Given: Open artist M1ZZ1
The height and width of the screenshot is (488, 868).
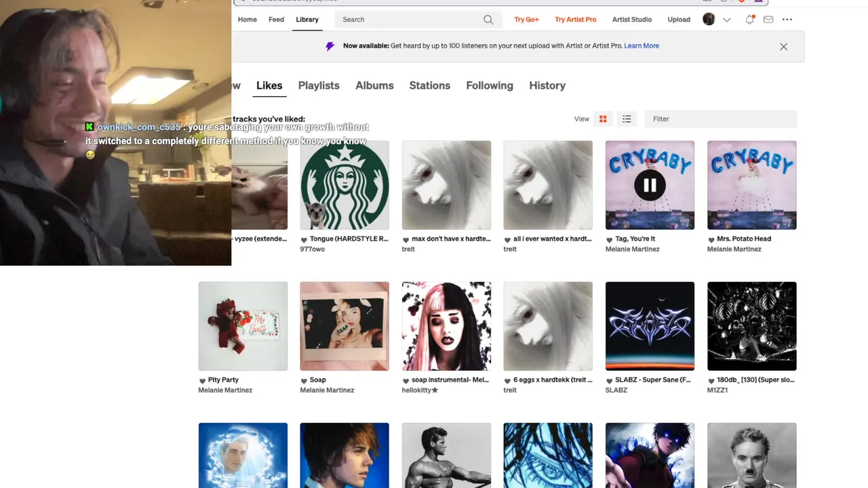Looking at the screenshot, I should [717, 390].
